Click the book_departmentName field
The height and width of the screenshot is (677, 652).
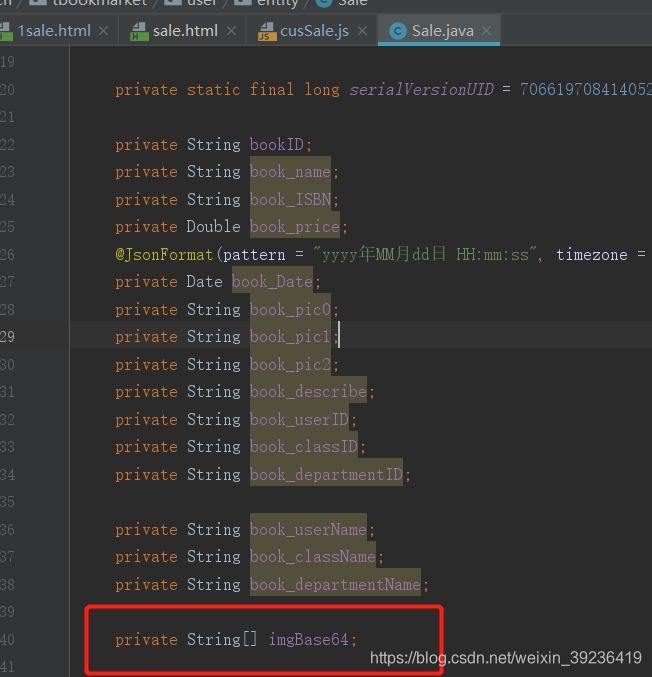click(x=335, y=585)
